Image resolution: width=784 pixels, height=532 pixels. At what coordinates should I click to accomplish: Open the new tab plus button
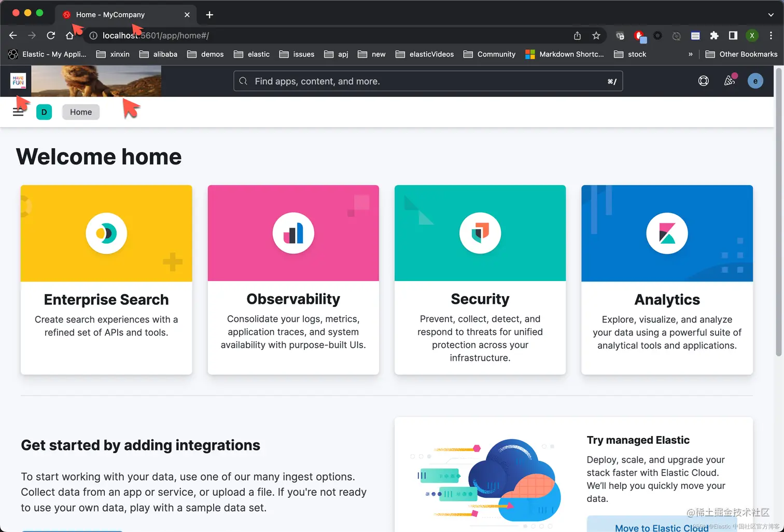[x=209, y=15]
